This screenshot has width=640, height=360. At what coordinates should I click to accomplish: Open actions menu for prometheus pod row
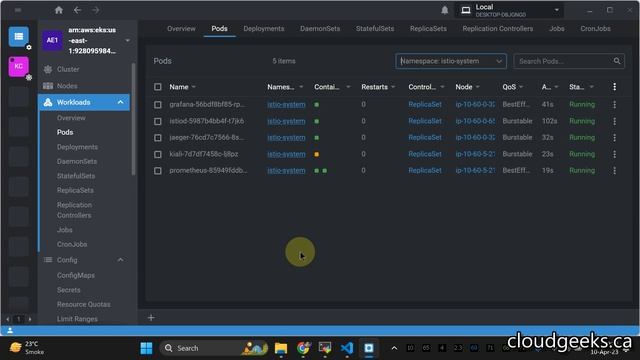point(614,171)
